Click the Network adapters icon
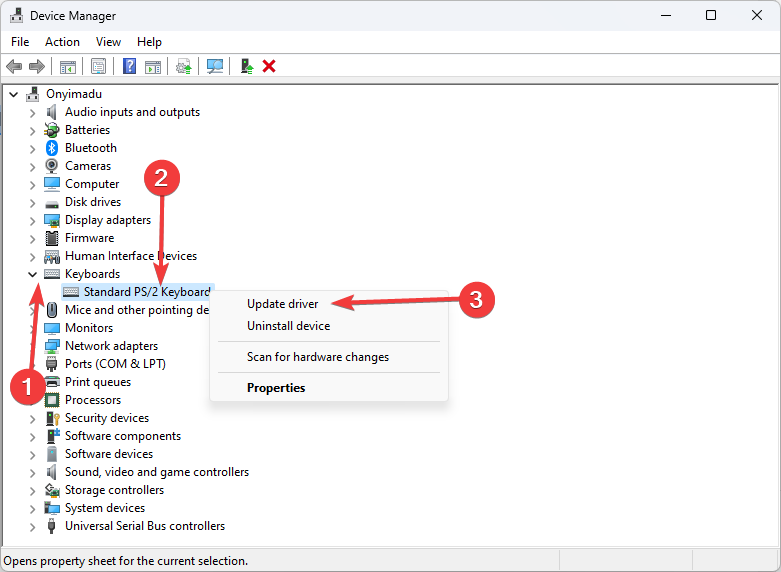The height and width of the screenshot is (572, 781). click(x=52, y=346)
